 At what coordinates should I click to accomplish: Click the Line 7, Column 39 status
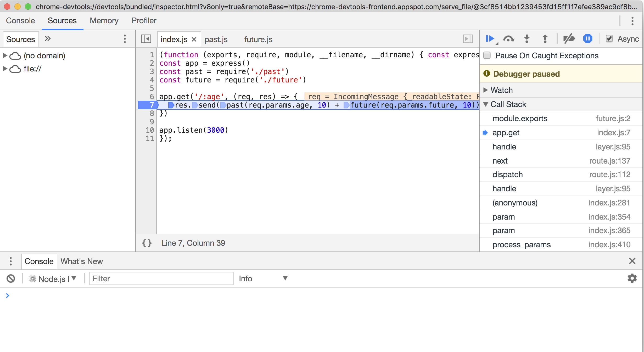[193, 243]
